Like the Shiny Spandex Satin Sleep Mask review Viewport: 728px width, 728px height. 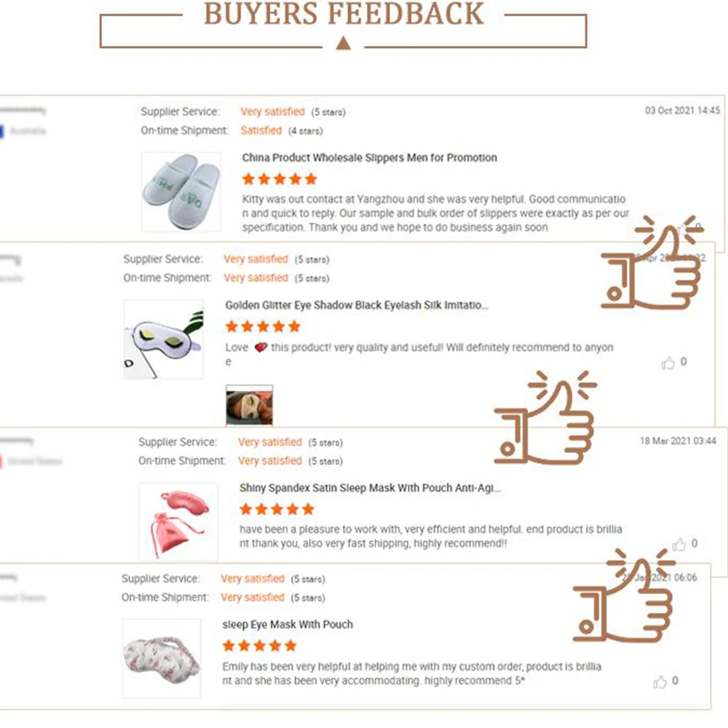[x=679, y=545]
